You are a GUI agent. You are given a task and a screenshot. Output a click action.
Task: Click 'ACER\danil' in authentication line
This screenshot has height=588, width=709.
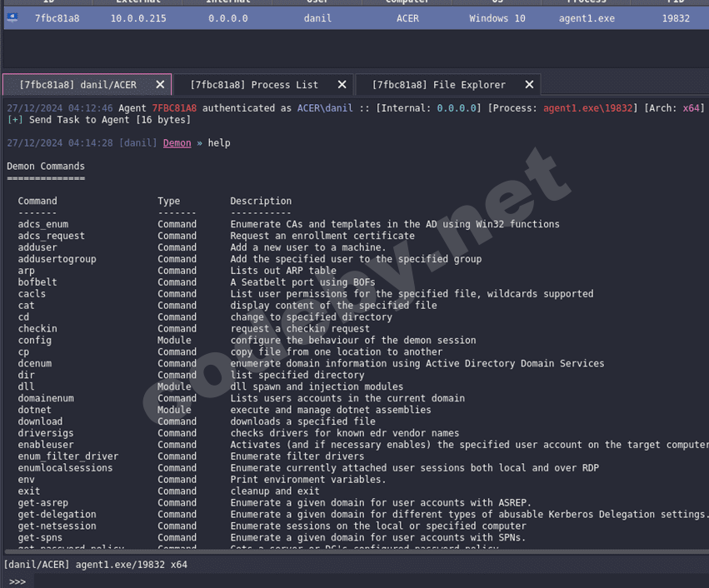pos(325,108)
